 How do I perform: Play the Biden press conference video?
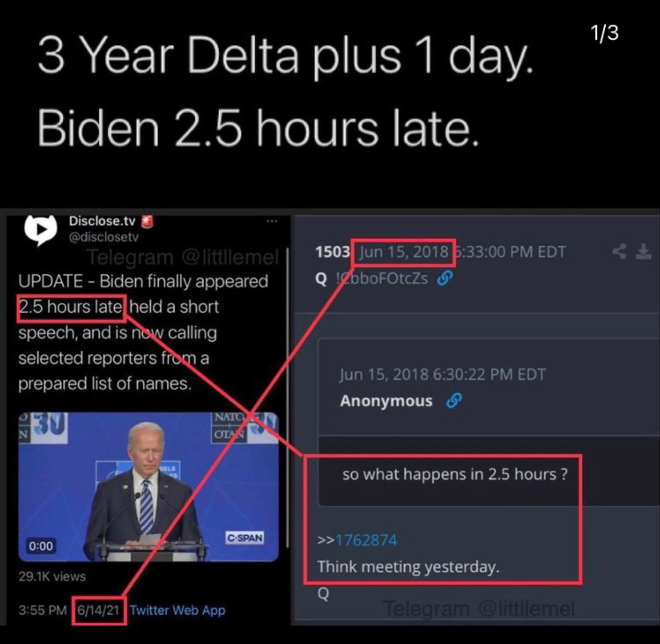coord(149,487)
